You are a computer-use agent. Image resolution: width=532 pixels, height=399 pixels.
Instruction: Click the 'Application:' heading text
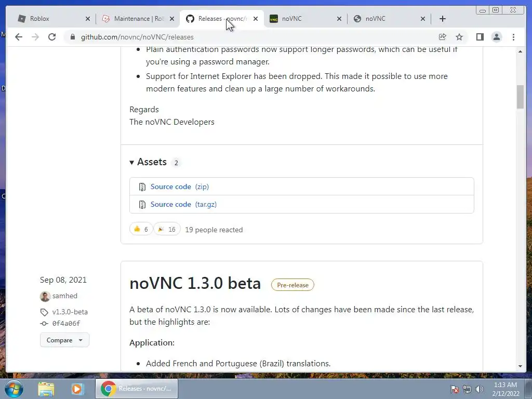tap(152, 343)
